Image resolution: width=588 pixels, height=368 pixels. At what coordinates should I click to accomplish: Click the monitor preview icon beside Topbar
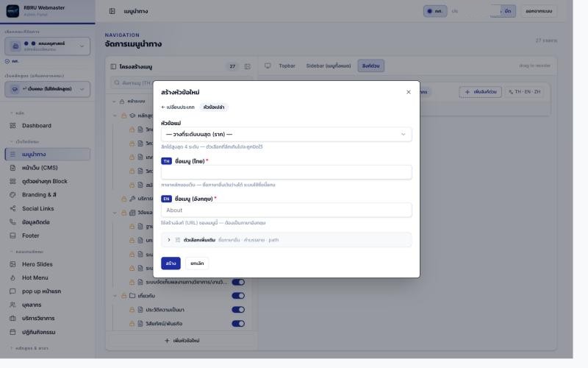point(268,66)
